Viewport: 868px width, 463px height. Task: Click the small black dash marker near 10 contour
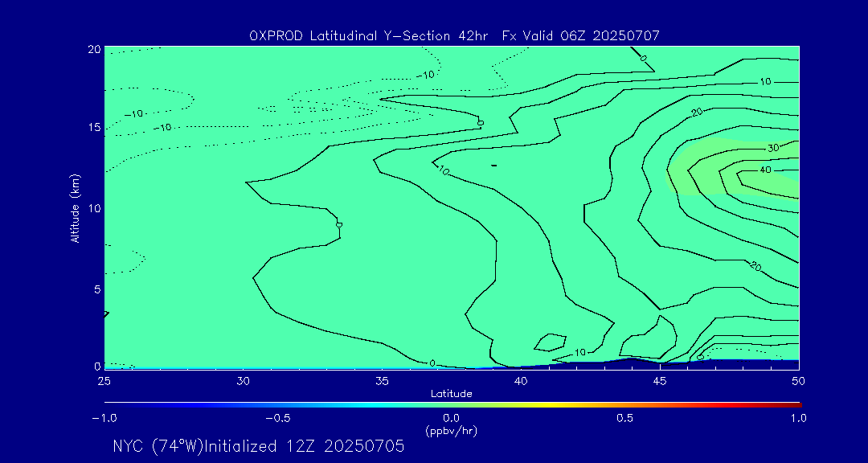[x=494, y=165]
